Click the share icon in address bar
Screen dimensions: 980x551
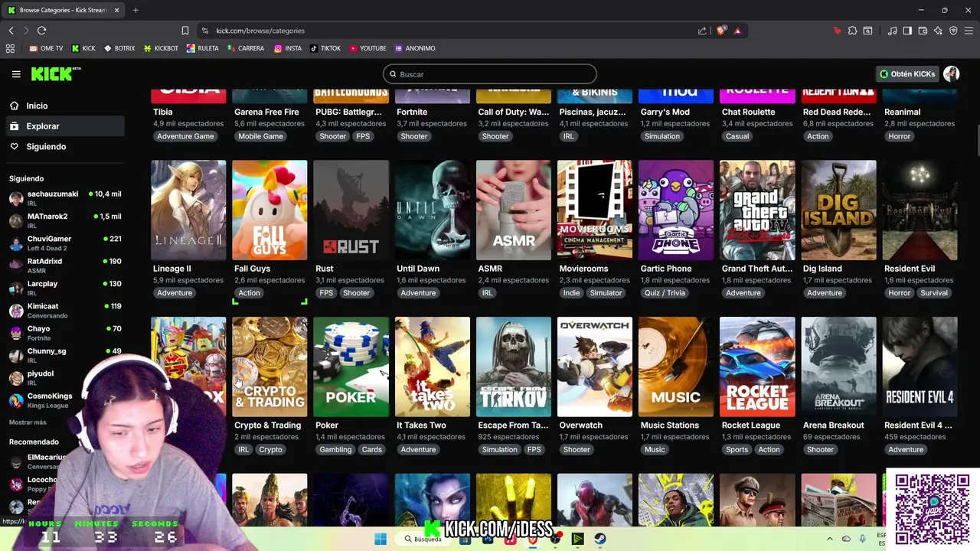click(x=702, y=31)
